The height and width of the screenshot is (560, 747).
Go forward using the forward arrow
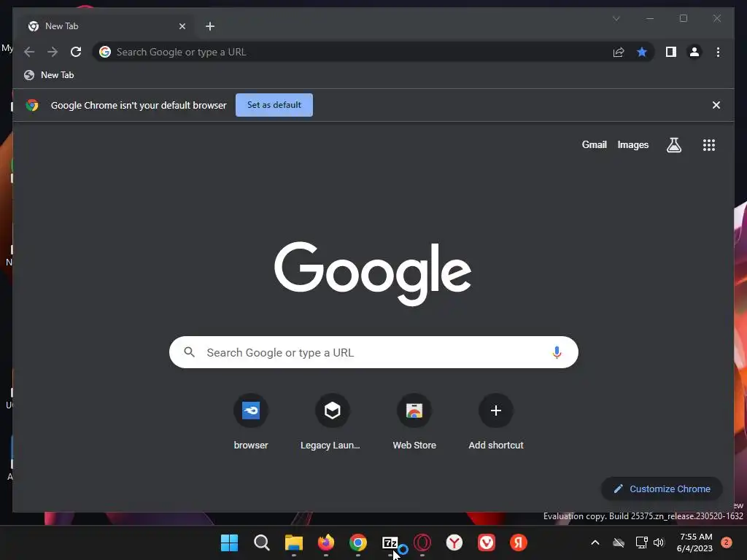[53, 52]
